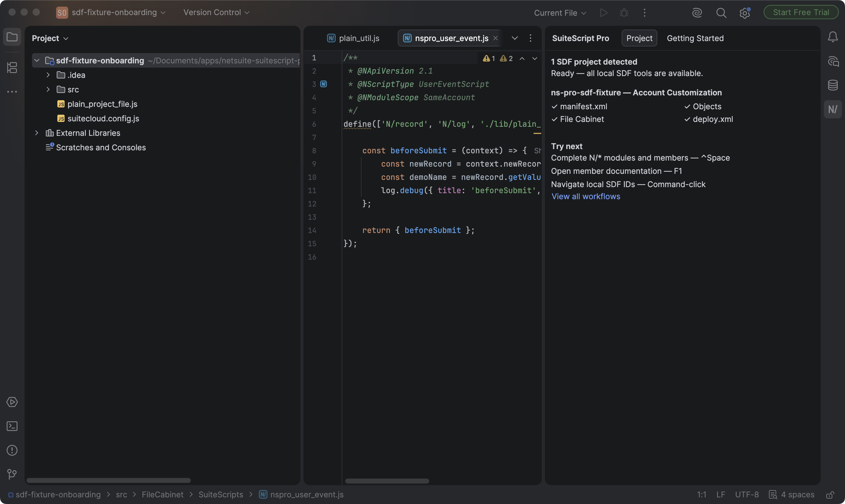Open the Terminal tool window
845x504 pixels.
click(x=12, y=426)
